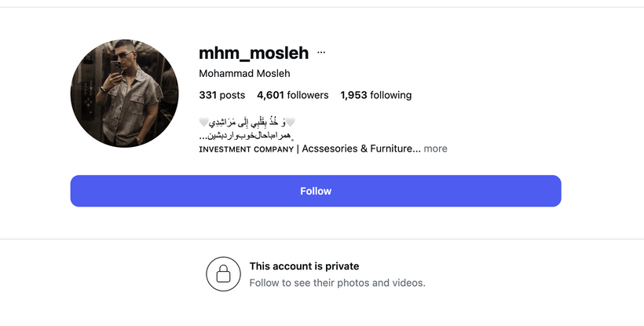Click "Follow to see their photos and videos" text
Viewport: 644px width, 326px height.
click(x=337, y=283)
